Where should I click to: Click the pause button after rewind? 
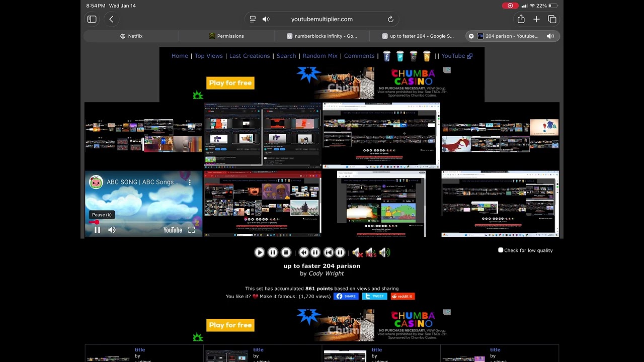click(315, 252)
